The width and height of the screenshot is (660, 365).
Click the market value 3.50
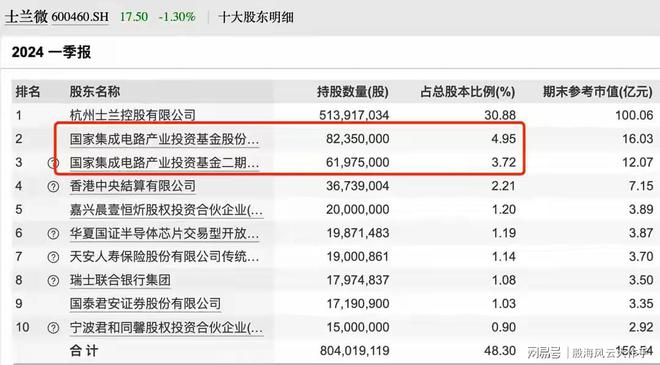coord(641,280)
